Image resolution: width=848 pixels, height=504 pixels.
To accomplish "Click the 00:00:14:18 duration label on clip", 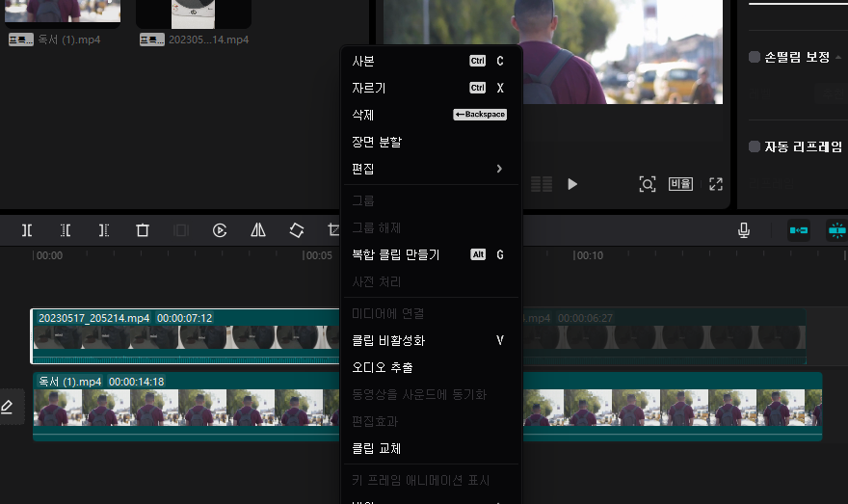I will [x=136, y=382].
